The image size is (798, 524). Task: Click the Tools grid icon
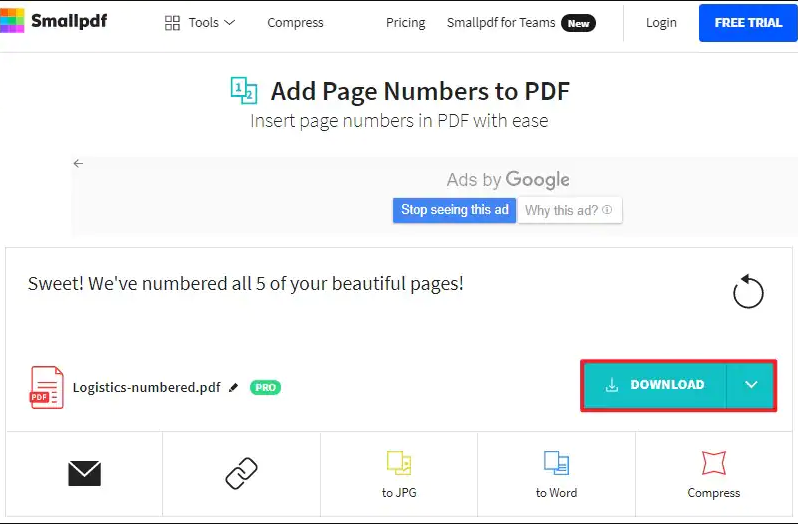[173, 23]
